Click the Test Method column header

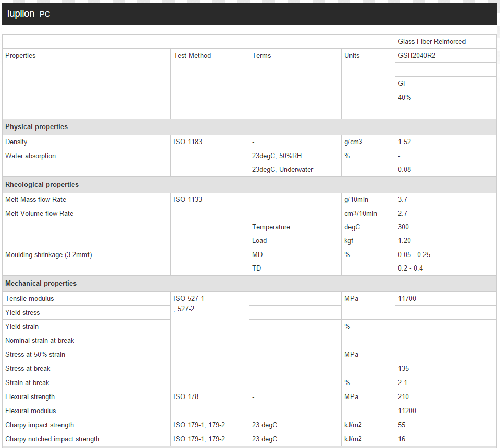(192, 56)
